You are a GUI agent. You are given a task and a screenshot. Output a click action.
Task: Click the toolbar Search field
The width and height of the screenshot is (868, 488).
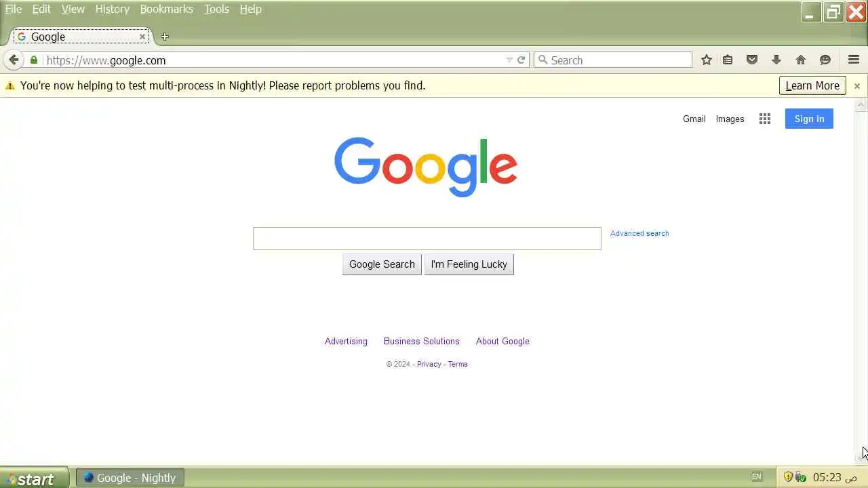click(613, 60)
